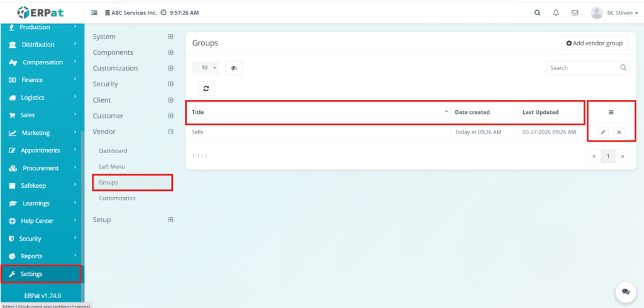Expand the Customer settings section
Image resolution: width=644 pixels, height=308 pixels.
coord(170,116)
